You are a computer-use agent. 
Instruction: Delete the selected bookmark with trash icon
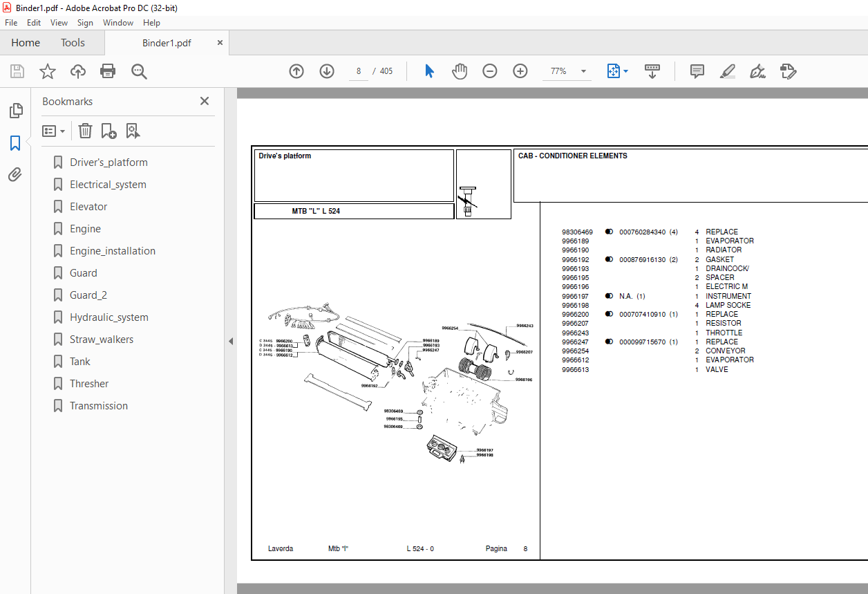point(85,131)
